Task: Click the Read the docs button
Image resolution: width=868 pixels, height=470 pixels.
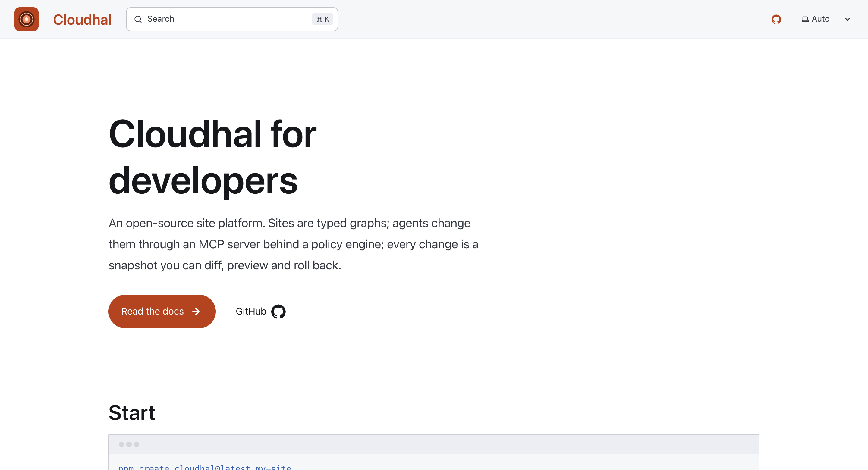Action: pos(162,311)
